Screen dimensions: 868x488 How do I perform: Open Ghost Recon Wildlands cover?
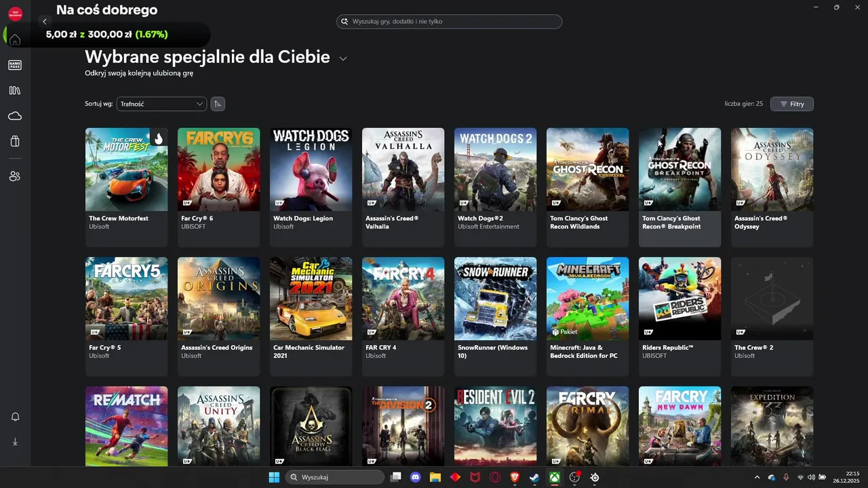pos(587,169)
